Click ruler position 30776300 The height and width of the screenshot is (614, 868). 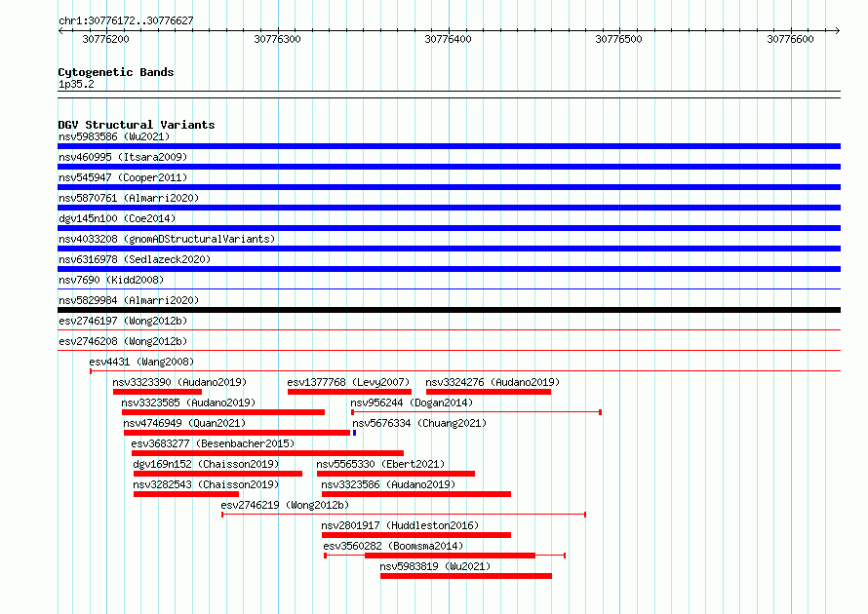[x=277, y=39]
